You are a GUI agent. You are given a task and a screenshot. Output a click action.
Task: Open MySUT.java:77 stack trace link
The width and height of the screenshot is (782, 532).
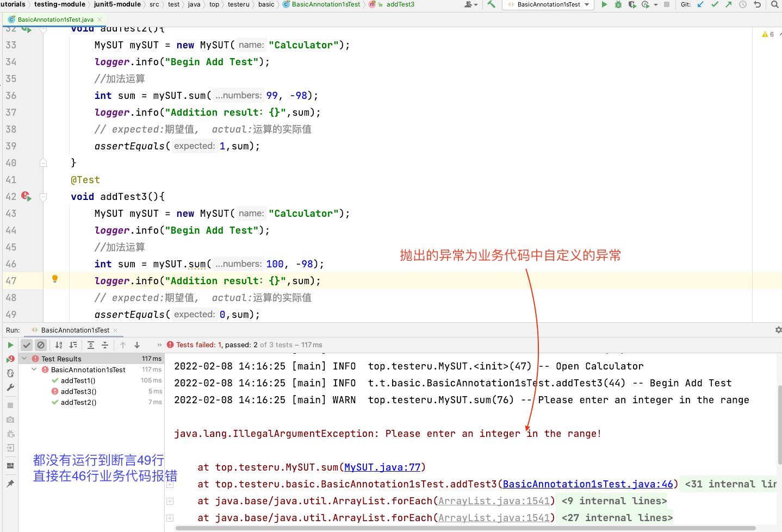point(383,467)
